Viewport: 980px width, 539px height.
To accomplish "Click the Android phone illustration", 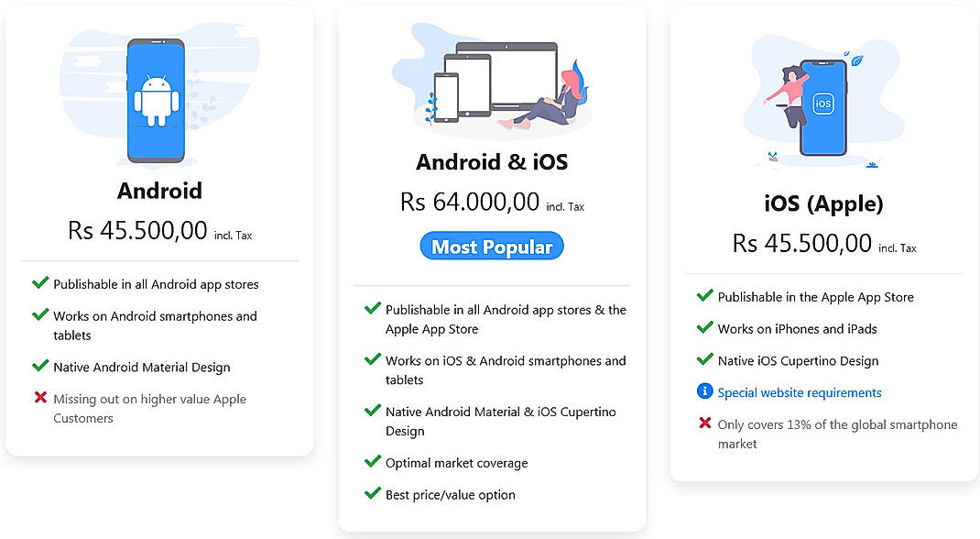I will pyautogui.click(x=159, y=99).
